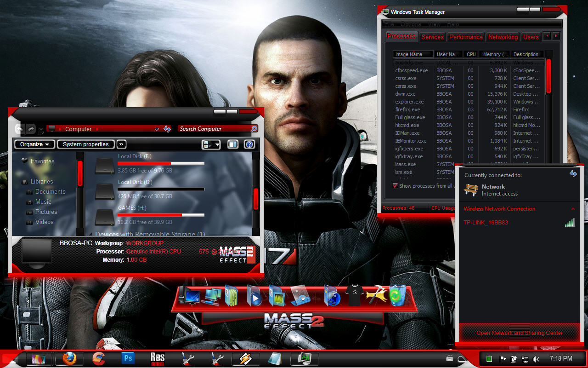The height and width of the screenshot is (368, 588).
Task: Connect to TP-LINK_16BB83 network
Action: pyautogui.click(x=519, y=223)
